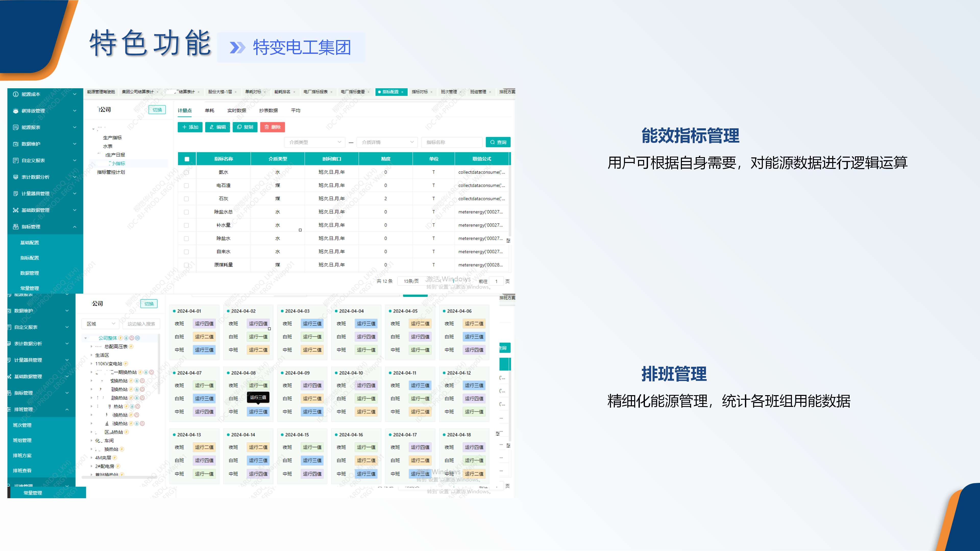Click the 指标管理 sidebar icon
Viewport: 980px width, 551px height.
click(x=16, y=227)
